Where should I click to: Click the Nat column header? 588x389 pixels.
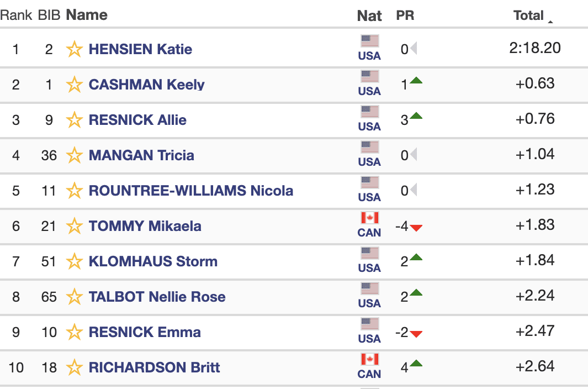click(369, 16)
